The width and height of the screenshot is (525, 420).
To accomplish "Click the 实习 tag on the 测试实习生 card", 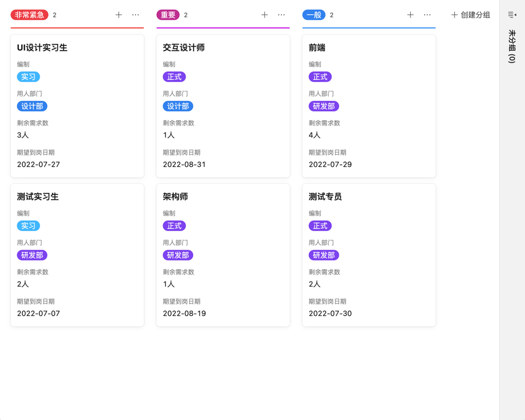I will [28, 226].
